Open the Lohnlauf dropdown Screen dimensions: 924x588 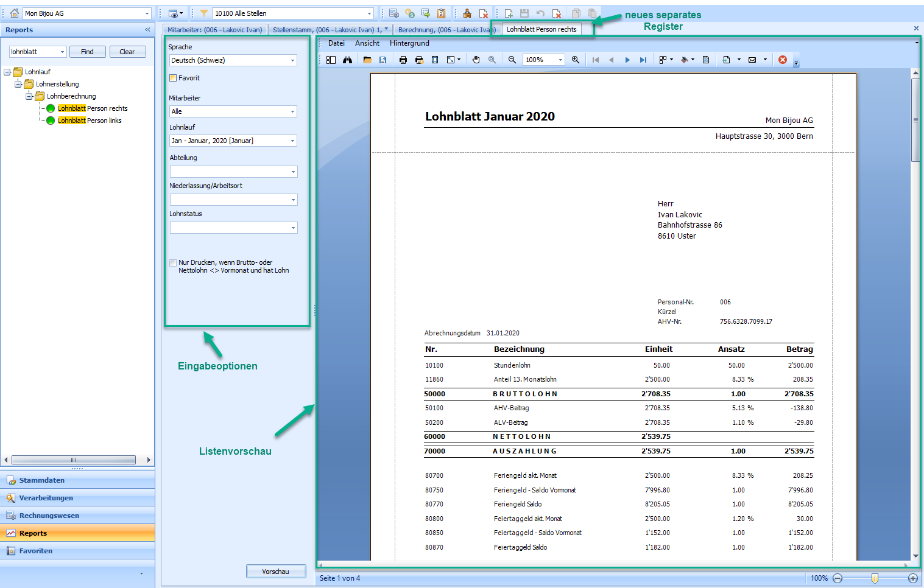[x=292, y=141]
